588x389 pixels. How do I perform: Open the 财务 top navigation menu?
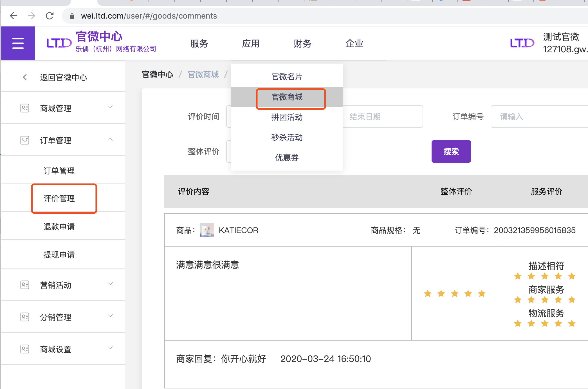point(302,44)
